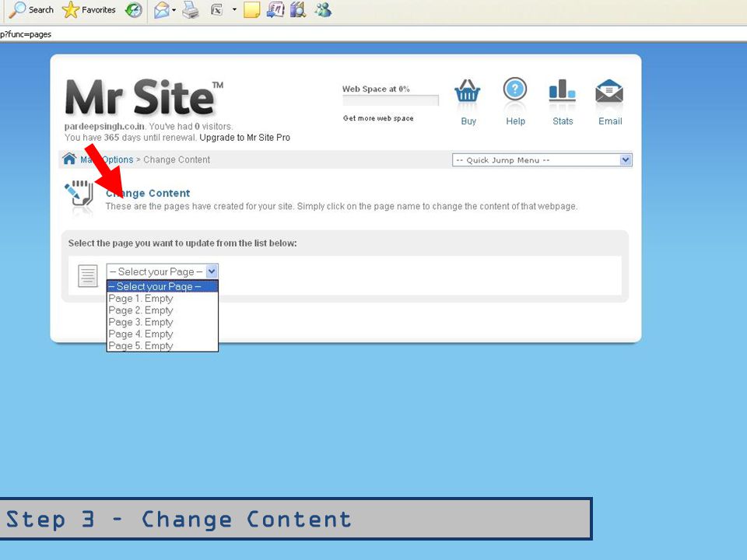Click the Change Content breadcrumb text

coord(177,160)
